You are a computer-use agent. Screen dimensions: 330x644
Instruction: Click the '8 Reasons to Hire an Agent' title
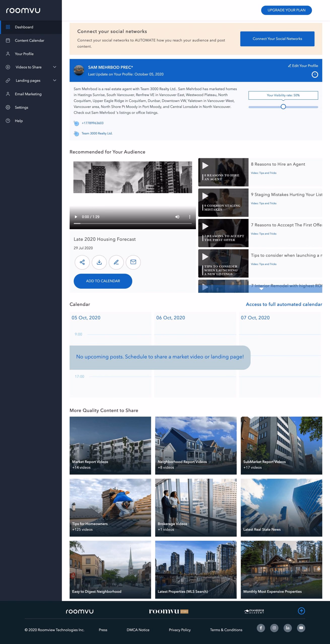(x=278, y=164)
